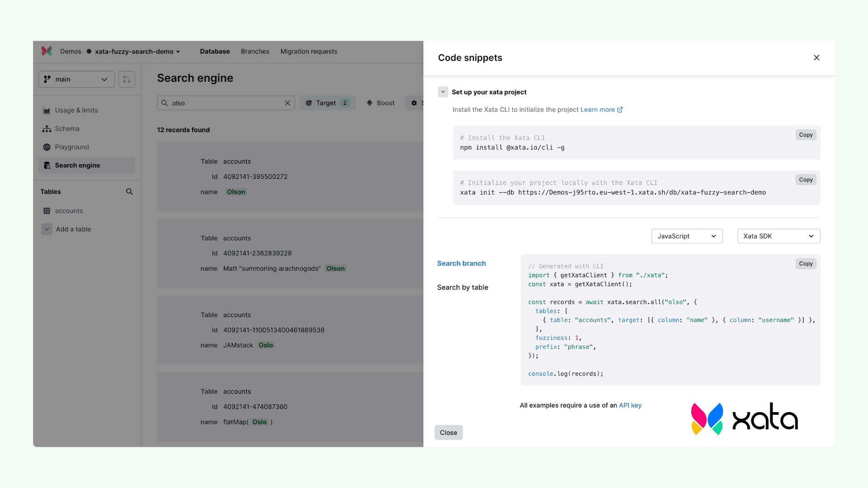Click the Search engine page heading
The height and width of the screenshot is (488, 868).
(x=195, y=78)
